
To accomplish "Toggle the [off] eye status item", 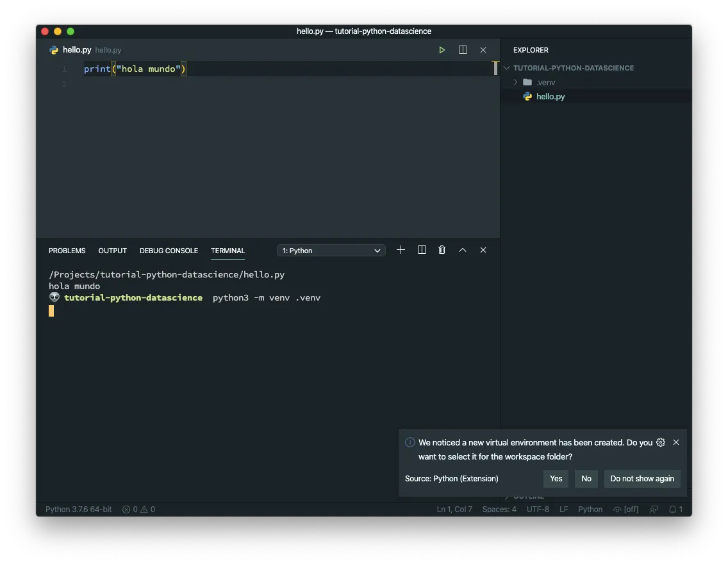I will point(625,510).
